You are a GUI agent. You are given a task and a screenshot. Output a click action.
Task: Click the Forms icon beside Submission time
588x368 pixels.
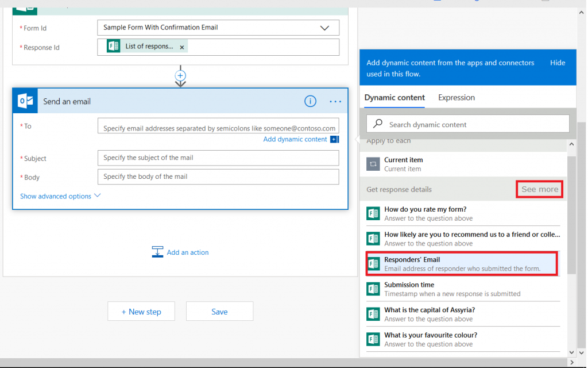click(373, 289)
